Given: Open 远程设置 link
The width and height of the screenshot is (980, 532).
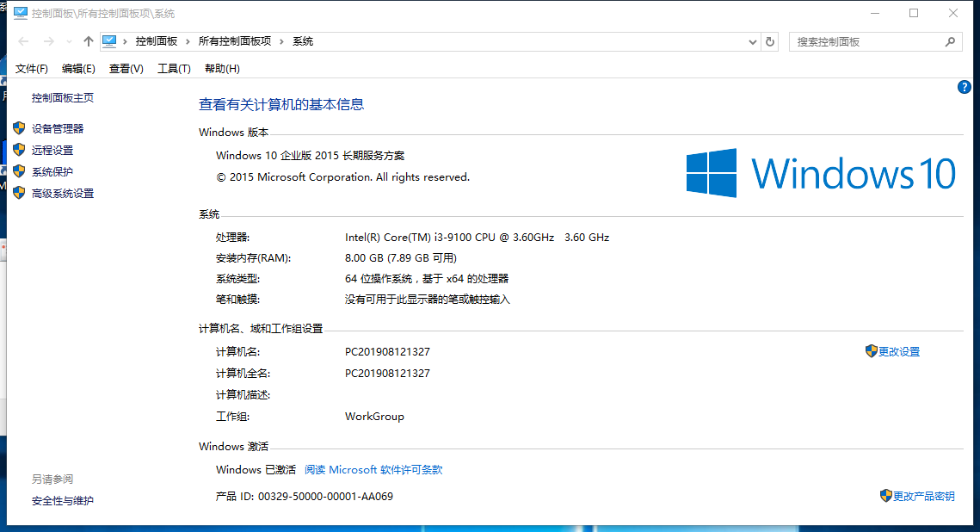Looking at the screenshot, I should coord(52,150).
